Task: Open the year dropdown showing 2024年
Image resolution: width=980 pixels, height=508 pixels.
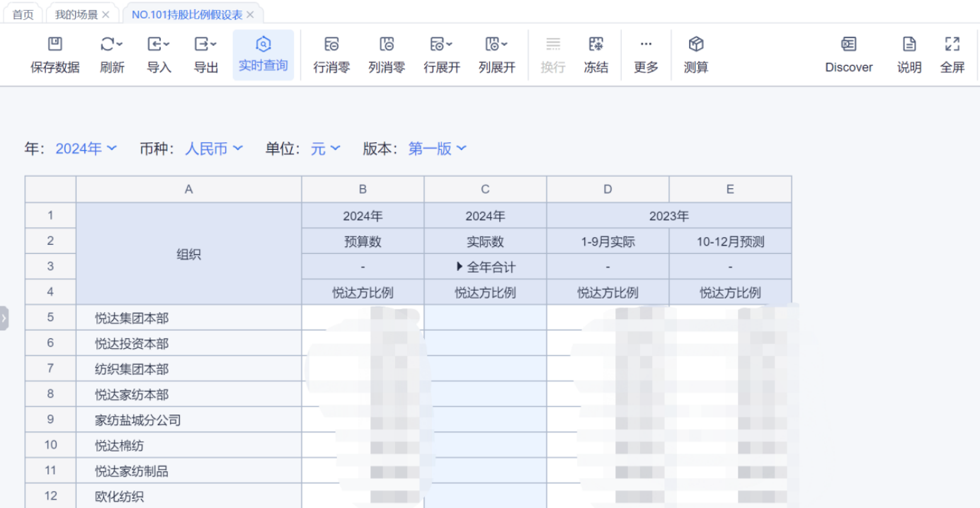Action: 86,149
